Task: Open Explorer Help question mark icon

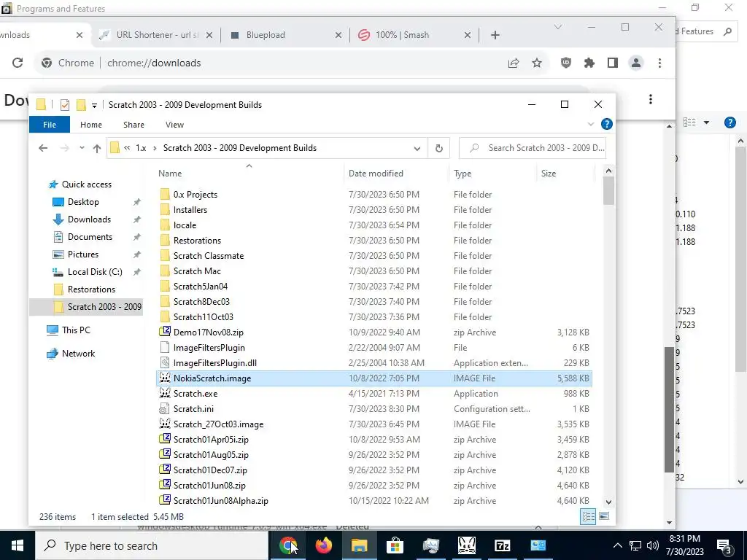Action: (606, 124)
